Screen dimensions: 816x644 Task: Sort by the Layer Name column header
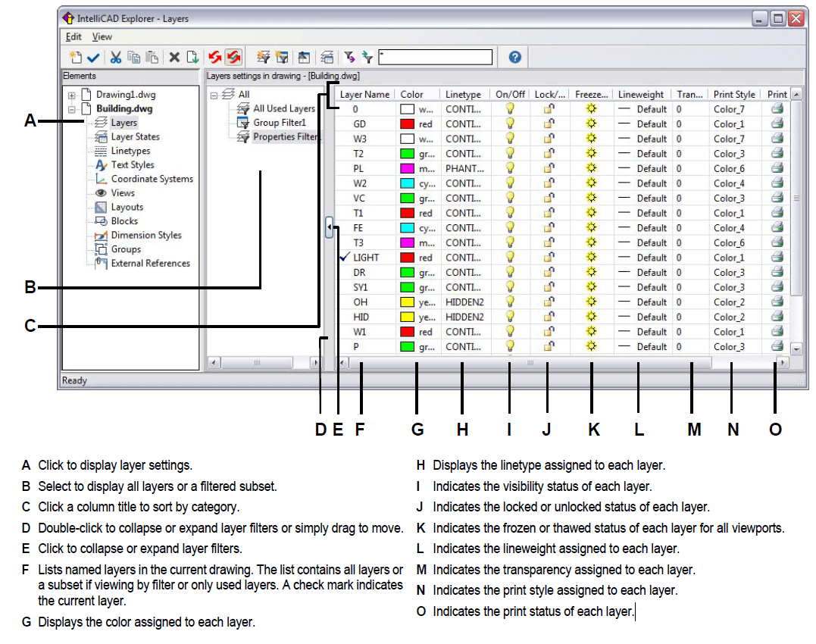pyautogui.click(x=364, y=94)
